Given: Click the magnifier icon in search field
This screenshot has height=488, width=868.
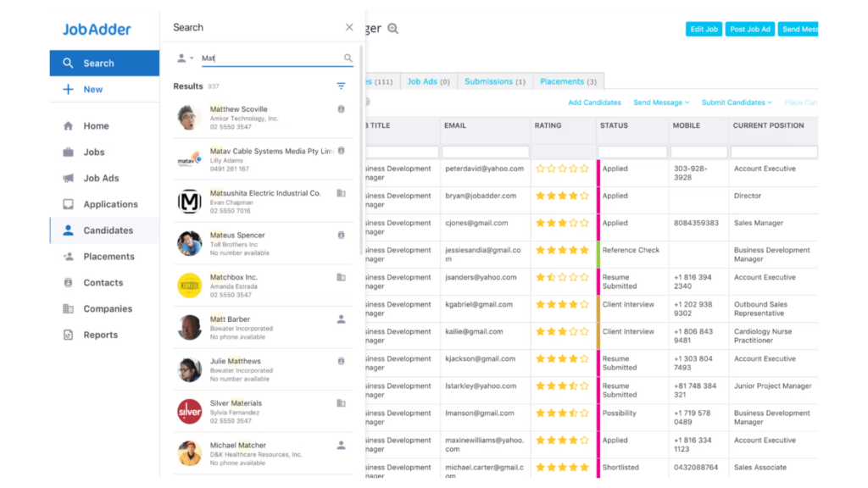Looking at the screenshot, I should click(x=348, y=58).
